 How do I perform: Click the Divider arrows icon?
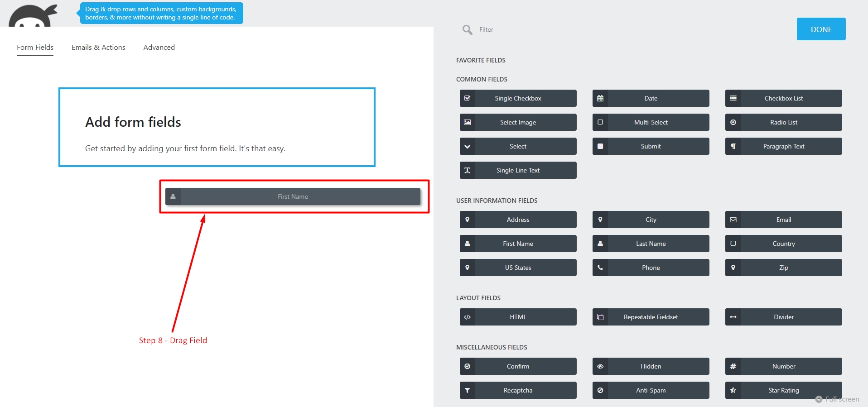(733, 317)
